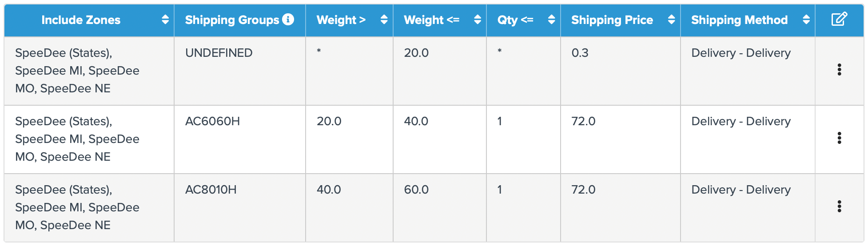Click the Include Zones column header
868x246 pixels.
coord(81,20)
